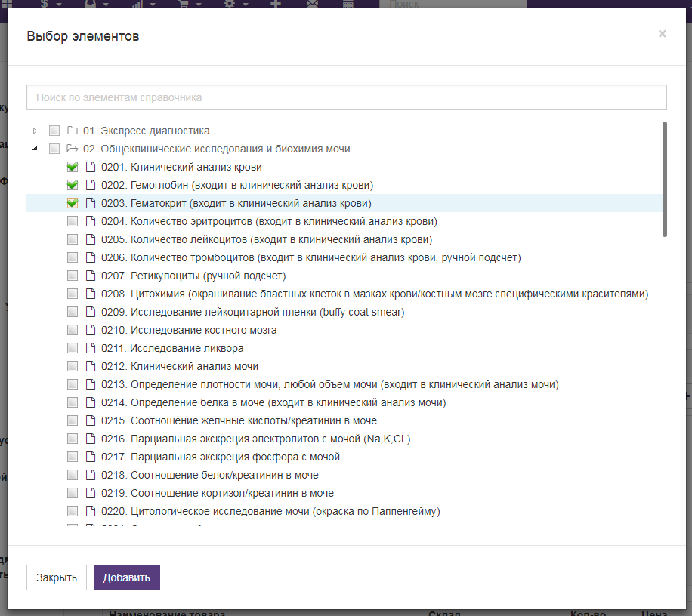Tick the checkbox for 0209. Исследование лейкоцитарной пленки
This screenshot has height=616, width=692.
(x=73, y=311)
